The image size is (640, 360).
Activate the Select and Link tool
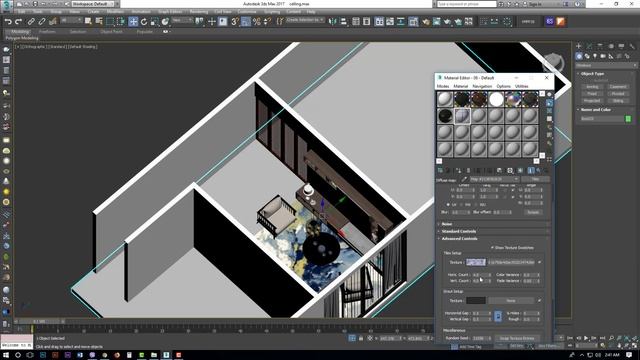pyautogui.click(x=31, y=22)
